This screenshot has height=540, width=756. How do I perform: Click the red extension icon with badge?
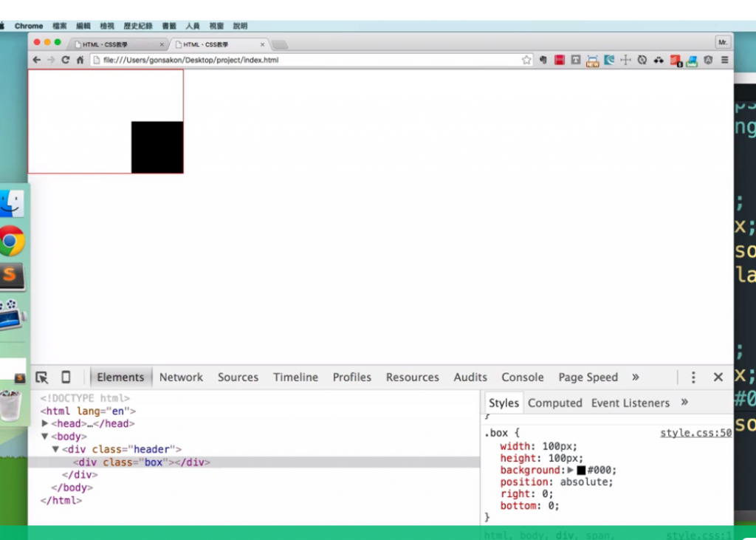coord(676,61)
